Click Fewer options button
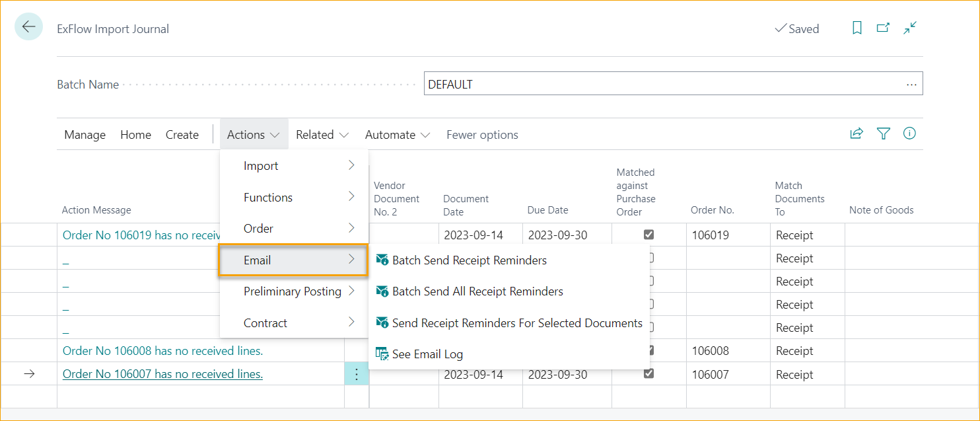The image size is (980, 421). coord(482,135)
